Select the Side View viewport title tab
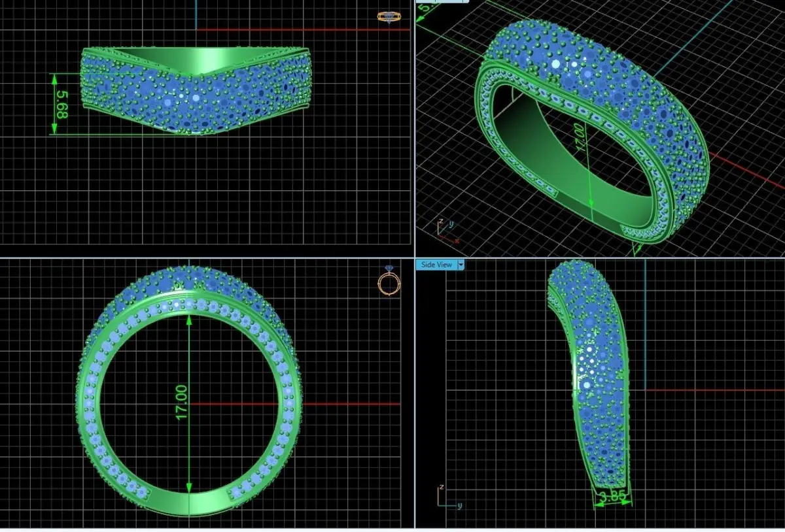This screenshot has width=785, height=532. [436, 265]
